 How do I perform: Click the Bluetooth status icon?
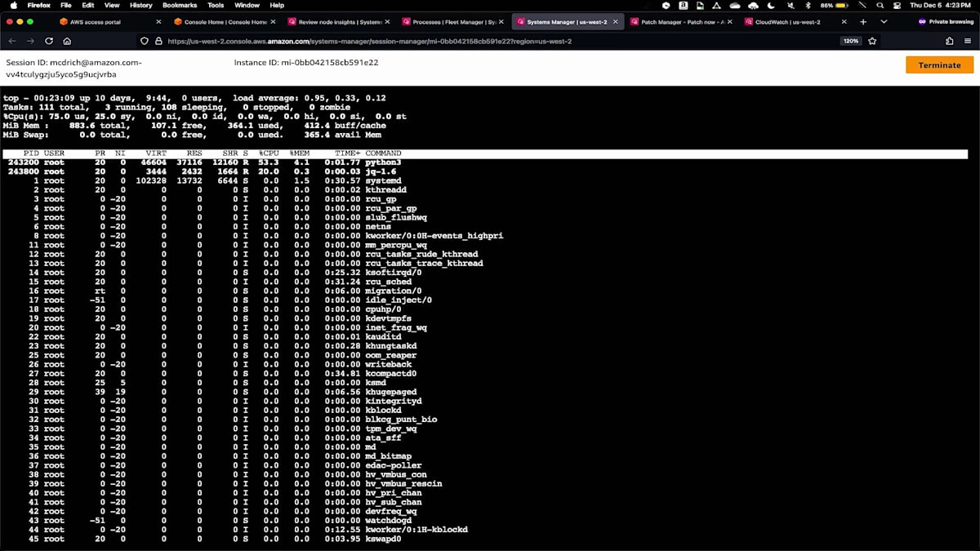pyautogui.click(x=806, y=5)
